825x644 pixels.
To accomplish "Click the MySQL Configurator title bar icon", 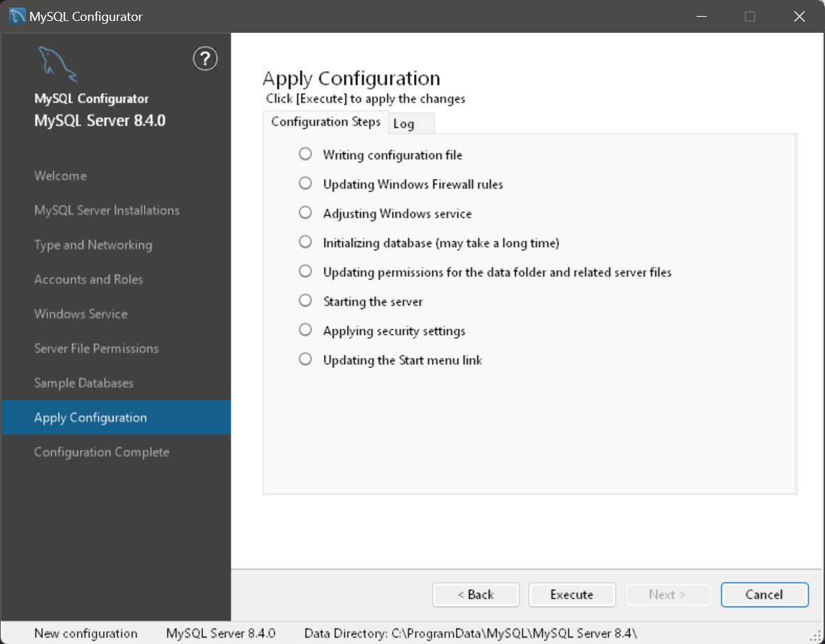I will click(x=17, y=16).
